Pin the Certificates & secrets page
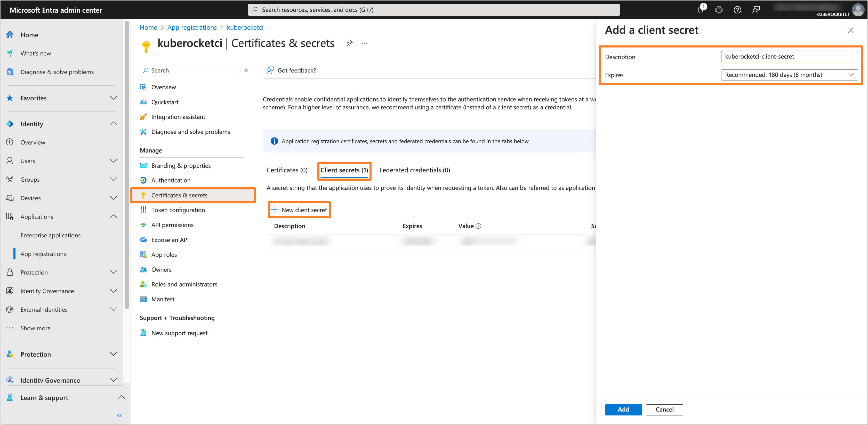 point(349,43)
